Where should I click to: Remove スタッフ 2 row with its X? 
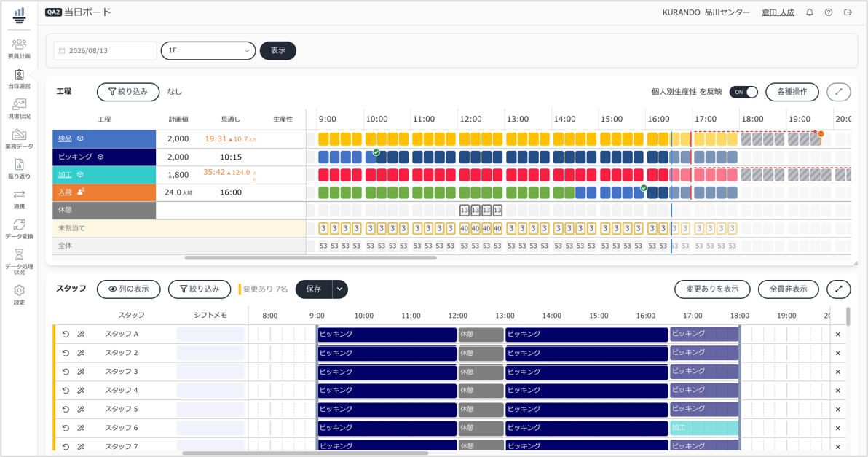(837, 353)
